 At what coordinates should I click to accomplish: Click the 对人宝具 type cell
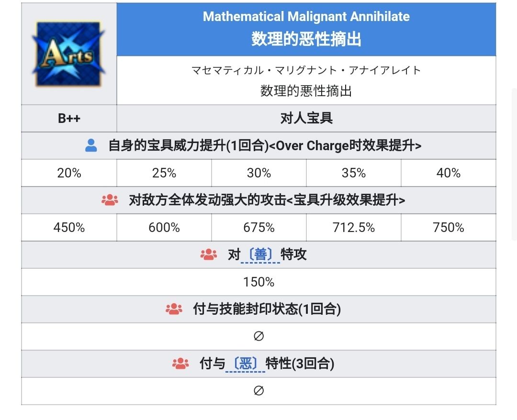[306, 118]
